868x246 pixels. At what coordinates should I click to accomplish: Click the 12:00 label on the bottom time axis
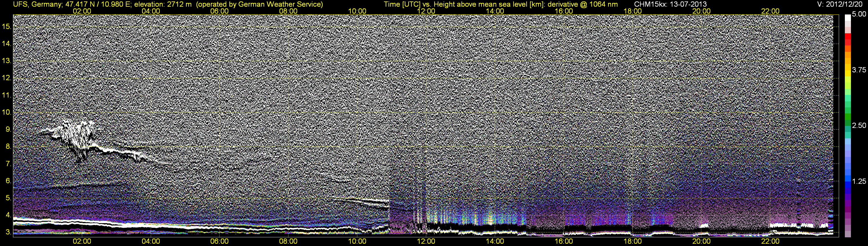[426, 241]
